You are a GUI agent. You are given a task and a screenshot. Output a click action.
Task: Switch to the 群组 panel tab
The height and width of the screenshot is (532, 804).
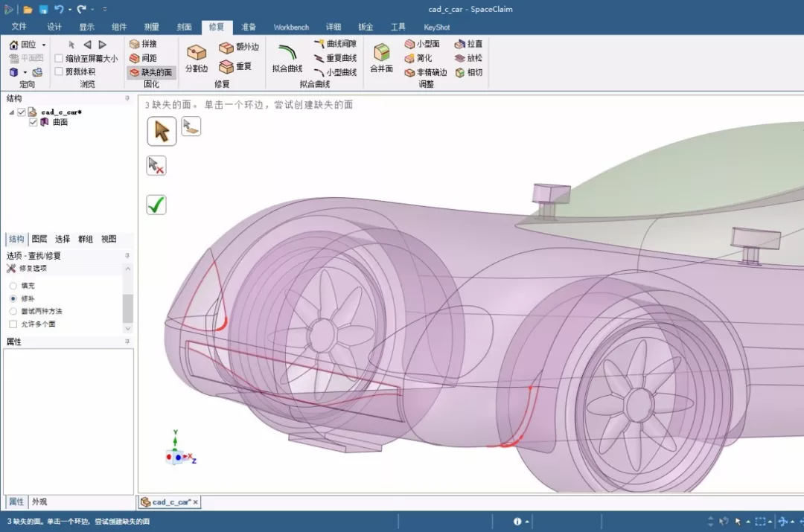pos(86,239)
